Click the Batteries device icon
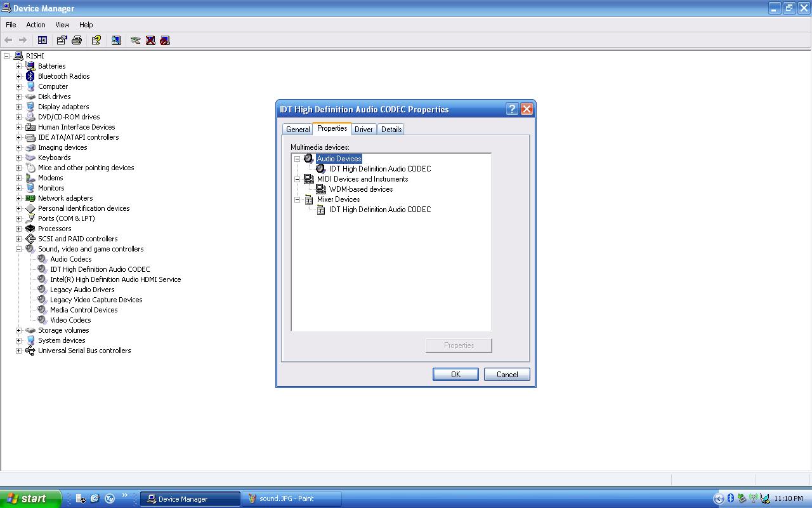Screen dimensions: 812x508 [30, 66]
